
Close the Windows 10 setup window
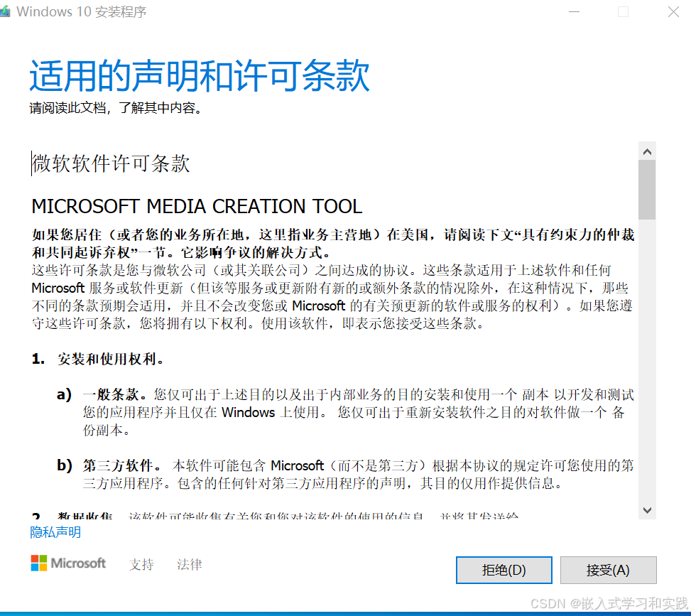[x=673, y=11]
